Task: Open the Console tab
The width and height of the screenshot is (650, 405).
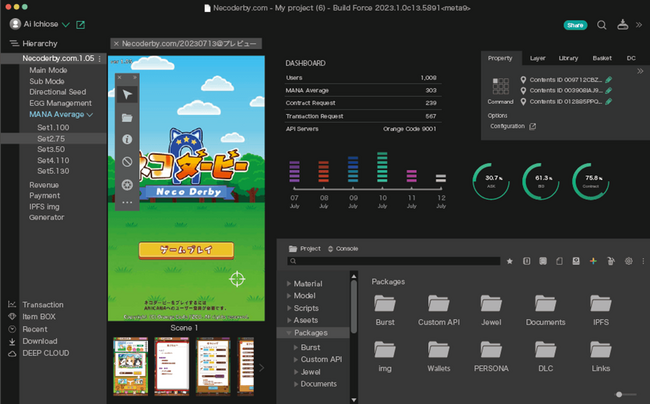Action: pos(343,249)
